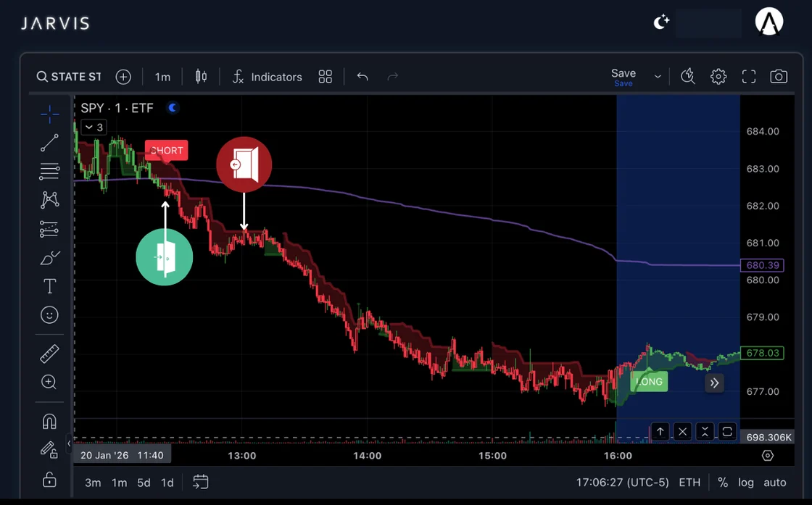Open the timezone 17:06:27 (UTC-5) menu
This screenshot has height=505, width=812.
(x=623, y=483)
